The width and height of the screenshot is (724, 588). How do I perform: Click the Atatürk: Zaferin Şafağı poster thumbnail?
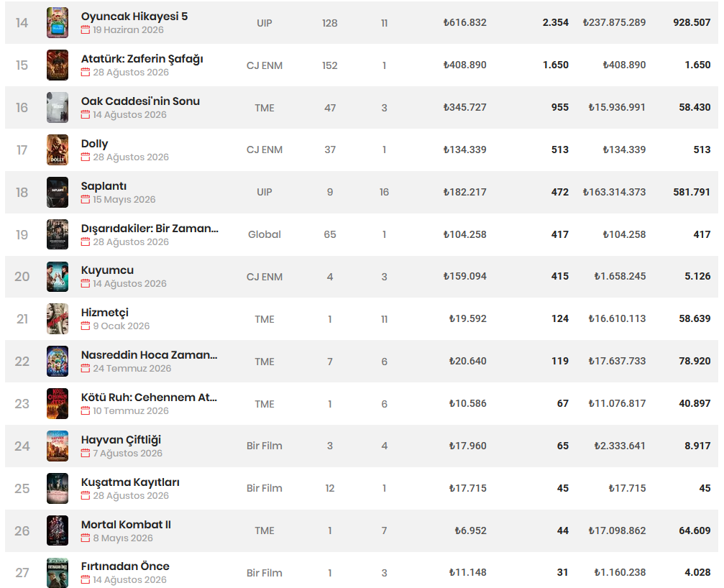58,65
